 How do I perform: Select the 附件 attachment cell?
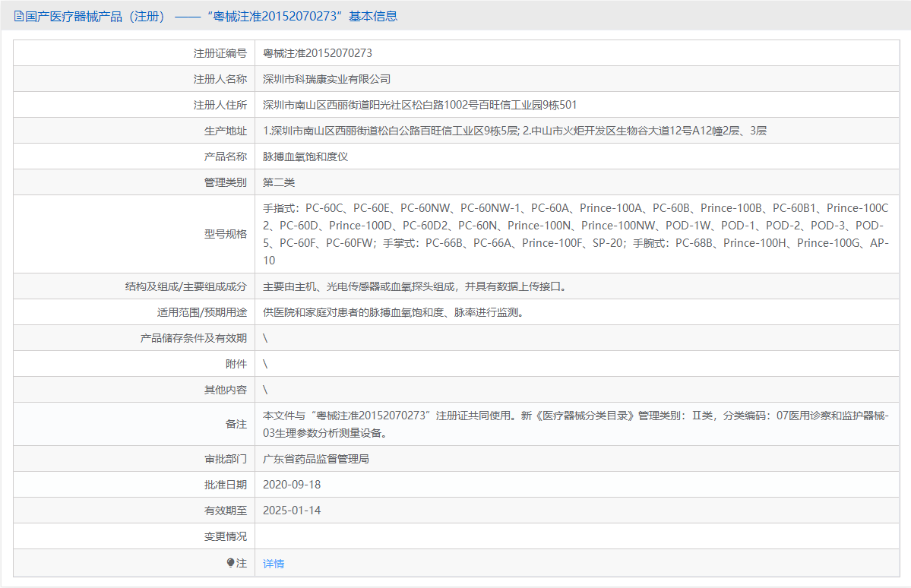[x=264, y=363]
